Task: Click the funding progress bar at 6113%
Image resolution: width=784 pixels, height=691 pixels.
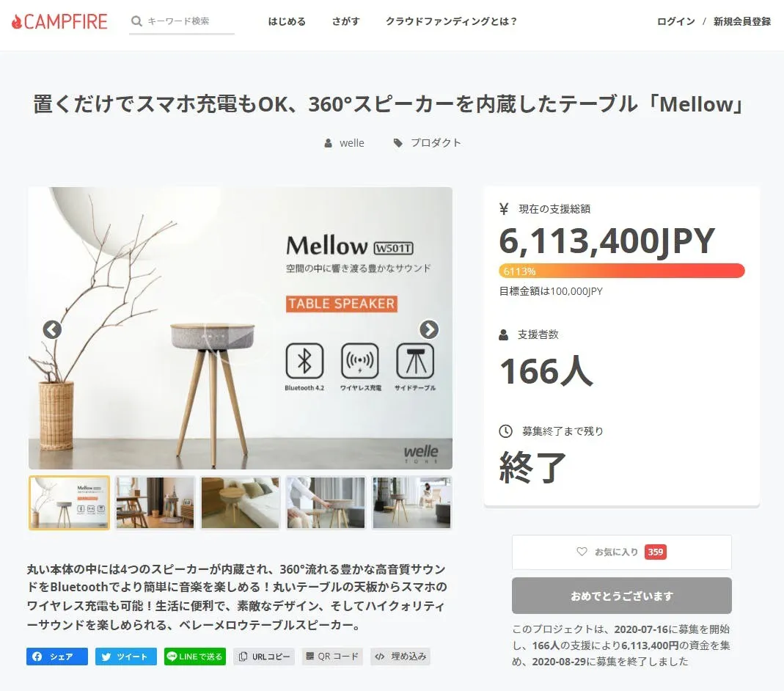Action: point(621,271)
